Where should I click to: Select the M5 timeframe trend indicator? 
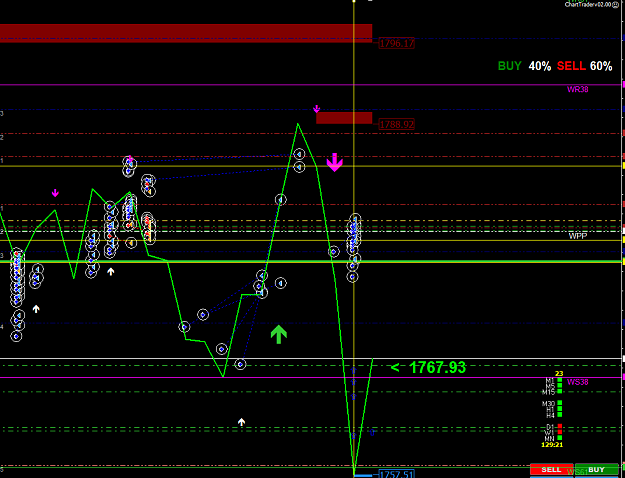[560, 386]
